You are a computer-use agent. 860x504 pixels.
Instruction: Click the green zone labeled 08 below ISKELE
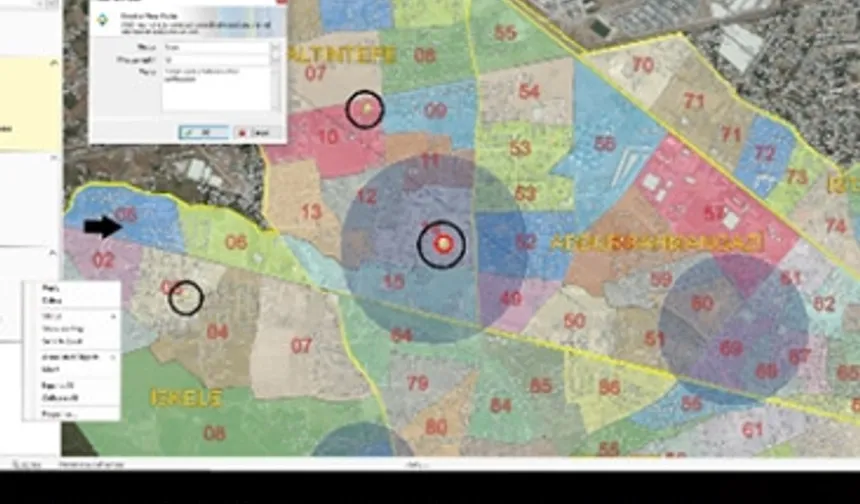pyautogui.click(x=214, y=432)
